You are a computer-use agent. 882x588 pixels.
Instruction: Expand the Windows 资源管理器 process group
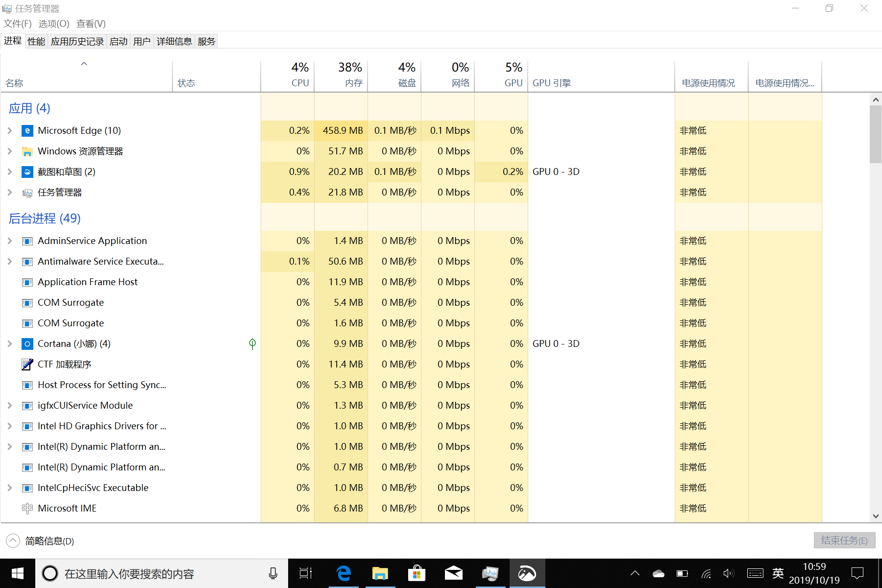click(10, 151)
